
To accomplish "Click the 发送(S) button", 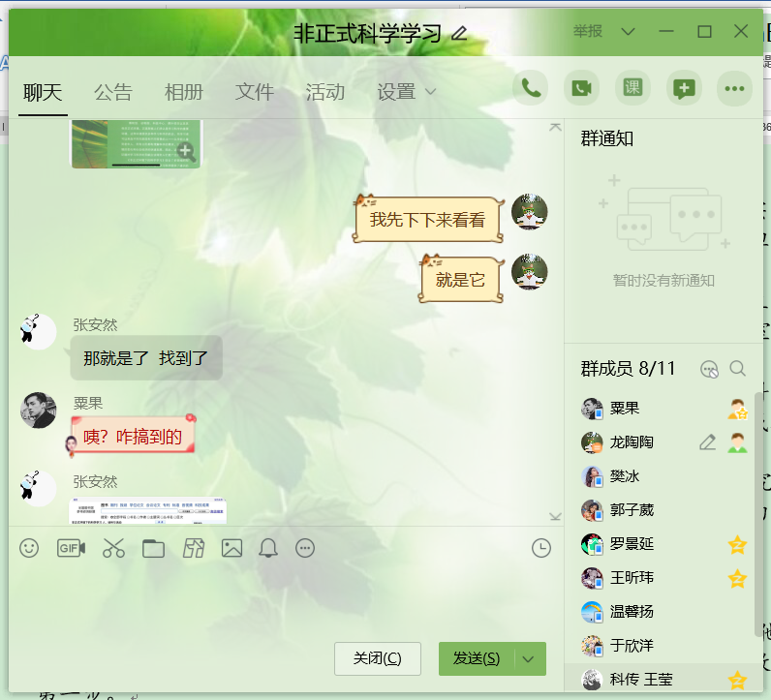I will click(478, 658).
